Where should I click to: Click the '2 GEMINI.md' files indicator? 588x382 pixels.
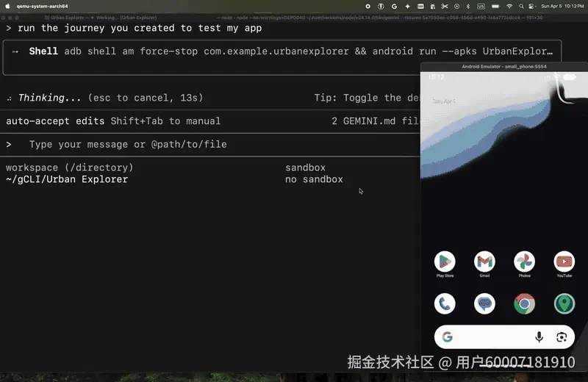pos(375,121)
